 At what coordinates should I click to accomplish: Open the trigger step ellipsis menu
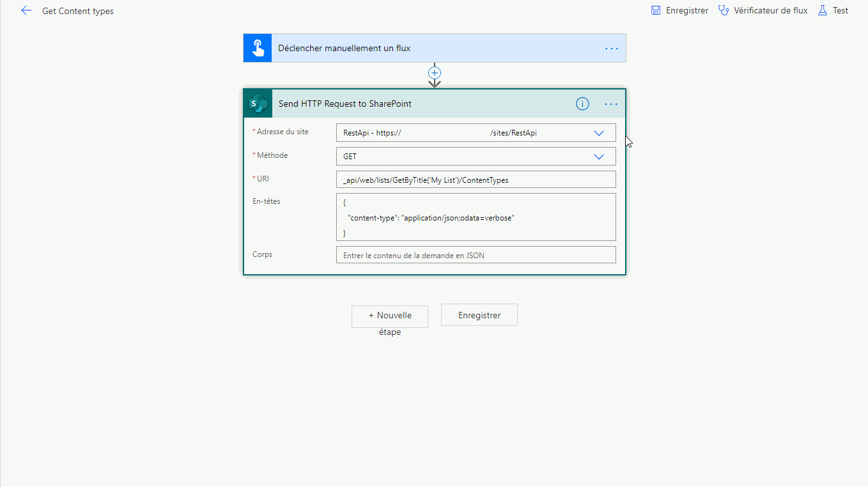click(612, 49)
